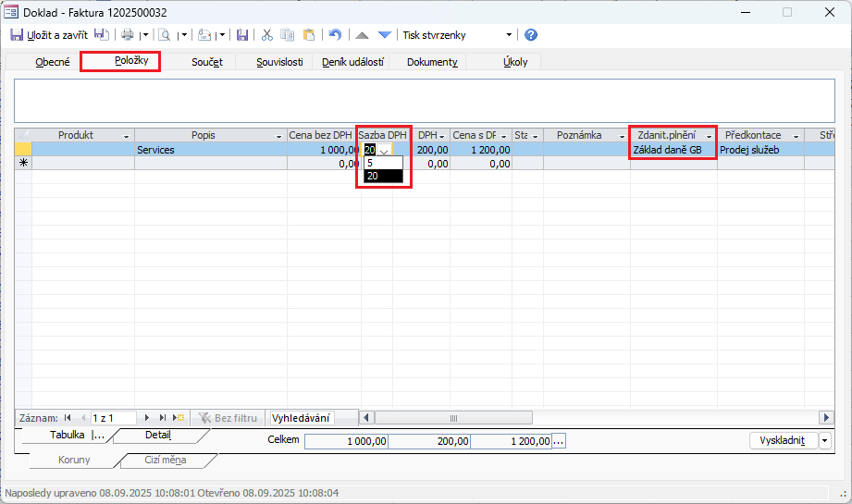Screen dimensions: 852x504
Task: Open help with the question mark icon
Action: (x=531, y=35)
